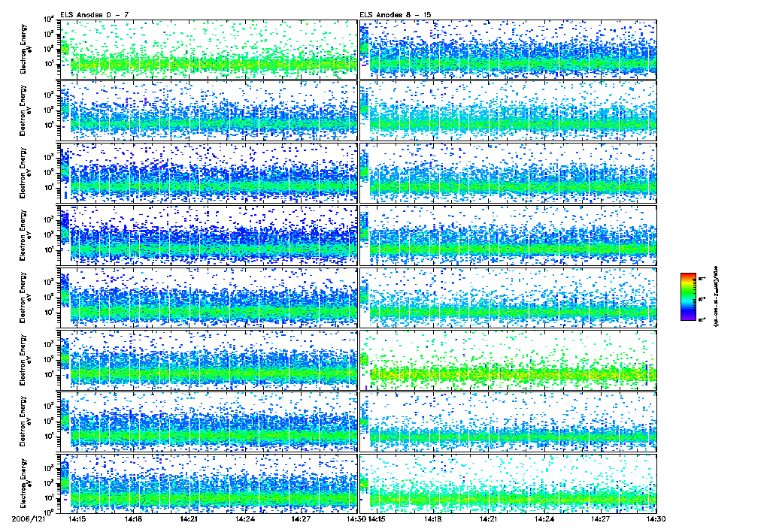Select the fourth spectrogram in Anodes 8-15 column
The width and height of the screenshot is (770, 532).
[x=508, y=236]
